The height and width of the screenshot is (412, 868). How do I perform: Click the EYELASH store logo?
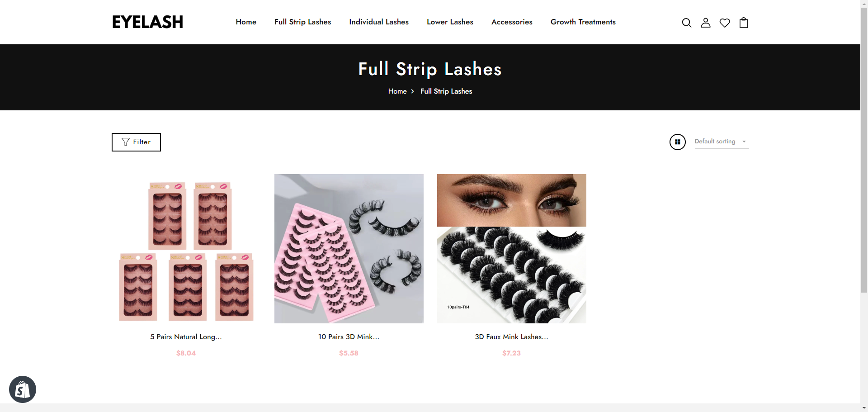point(148,22)
